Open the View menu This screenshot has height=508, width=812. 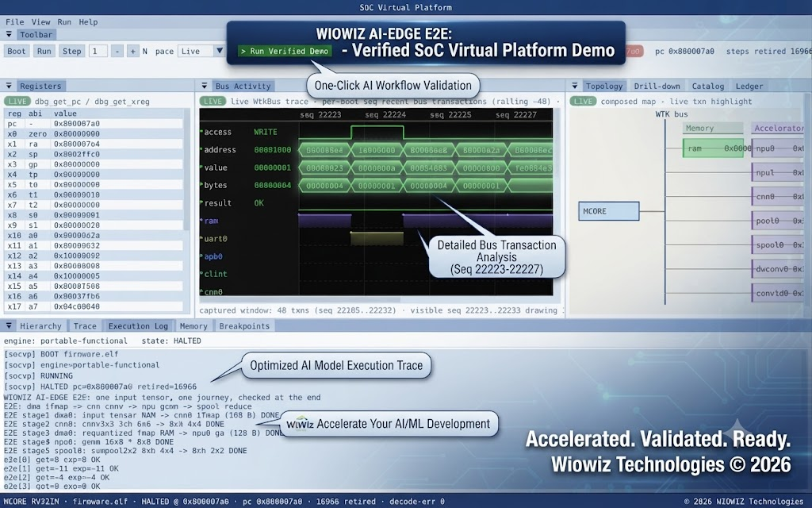40,21
